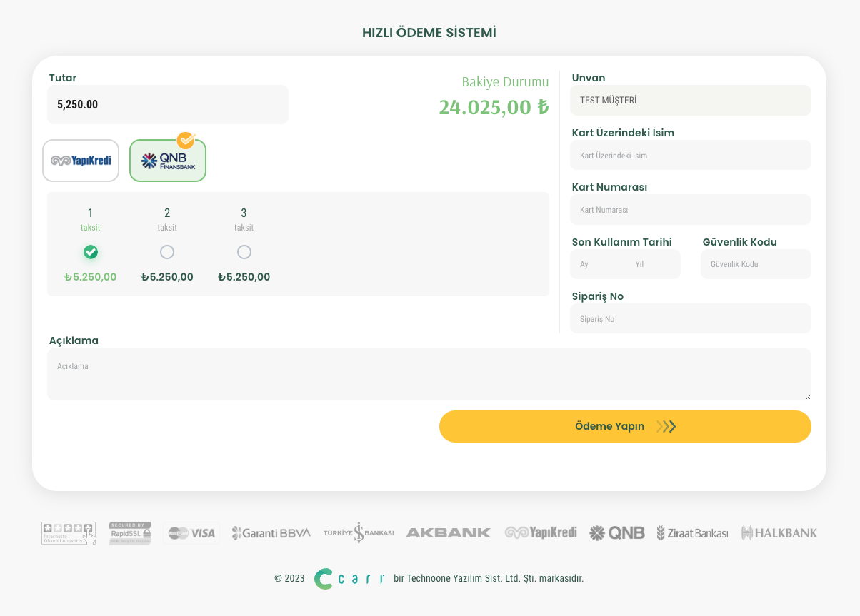Click the Cari brand logo in footer
Viewport: 860px width, 616px height.
(x=349, y=579)
